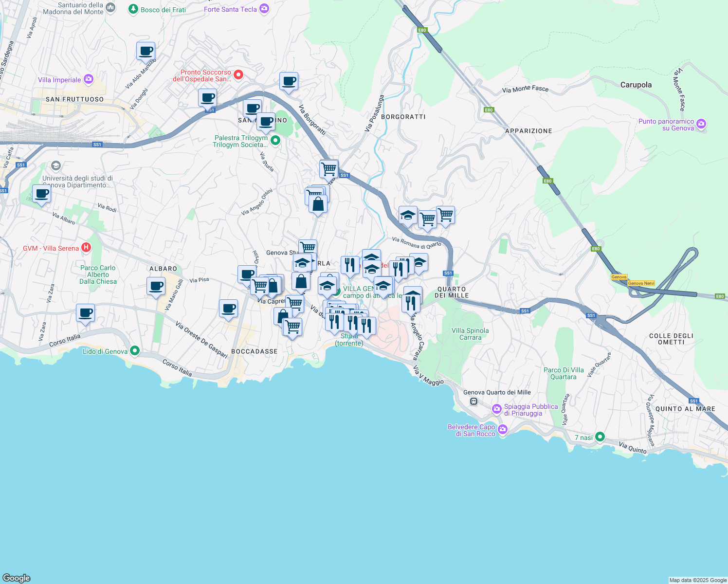Select the cart marker above the Genova Sturla label
This screenshot has height=584, width=728.
(308, 248)
